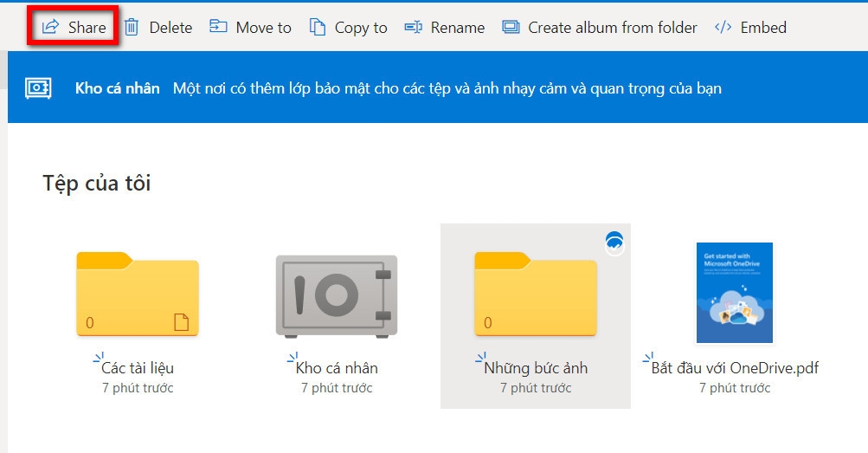
Task: Open the Kho cá nhân safe icon
Action: 337,296
